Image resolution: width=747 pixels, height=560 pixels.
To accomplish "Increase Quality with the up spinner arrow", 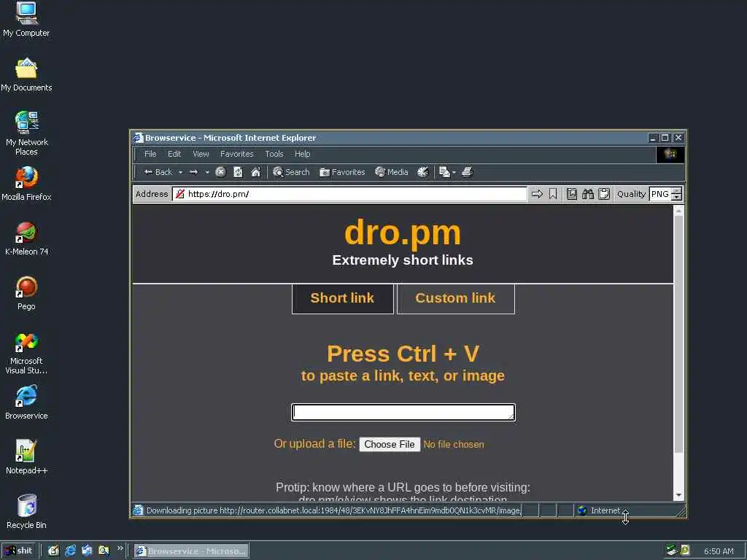I will coord(676,190).
